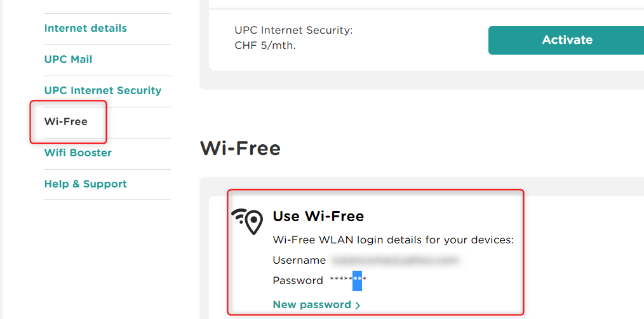This screenshot has height=319, width=644.
Task: Click the chevron arrow beside New password
Action: [x=358, y=306]
